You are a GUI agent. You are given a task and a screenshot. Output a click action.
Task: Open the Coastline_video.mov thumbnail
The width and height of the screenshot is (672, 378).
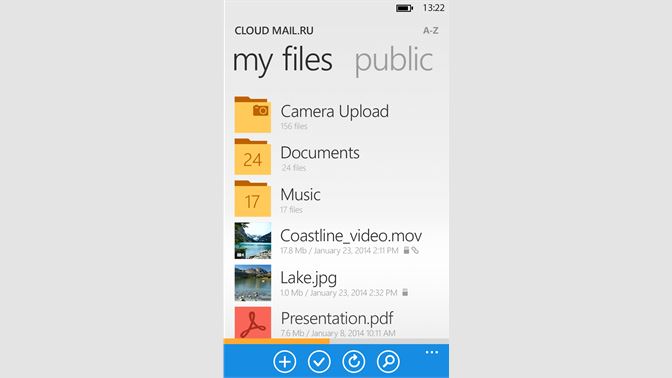[253, 240]
